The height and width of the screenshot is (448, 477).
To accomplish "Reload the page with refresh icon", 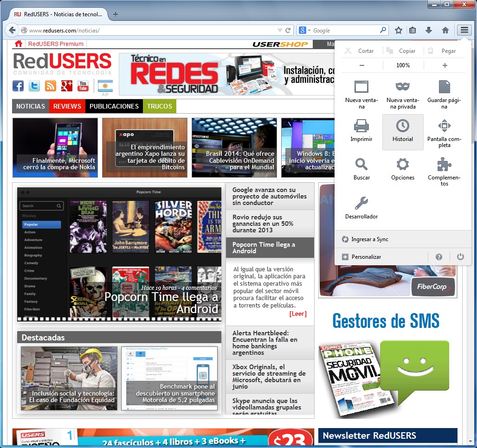I will [x=288, y=31].
